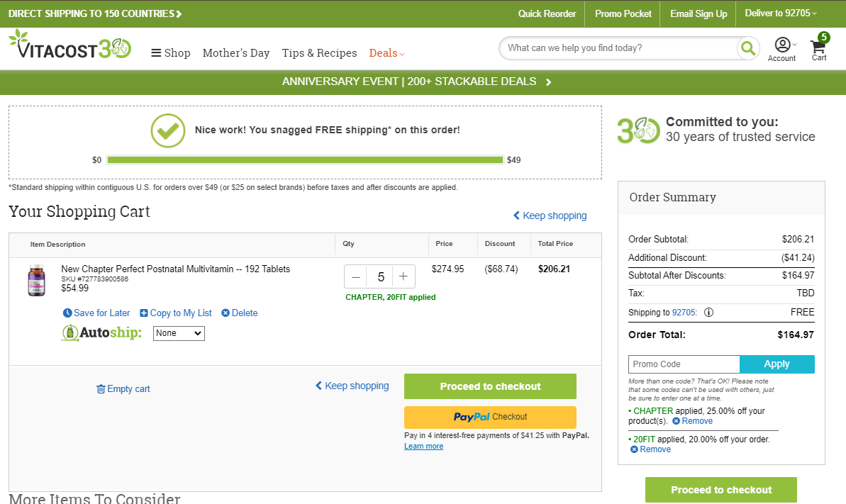Open PayPal Learn more link
The image size is (846, 504).
pyautogui.click(x=423, y=447)
